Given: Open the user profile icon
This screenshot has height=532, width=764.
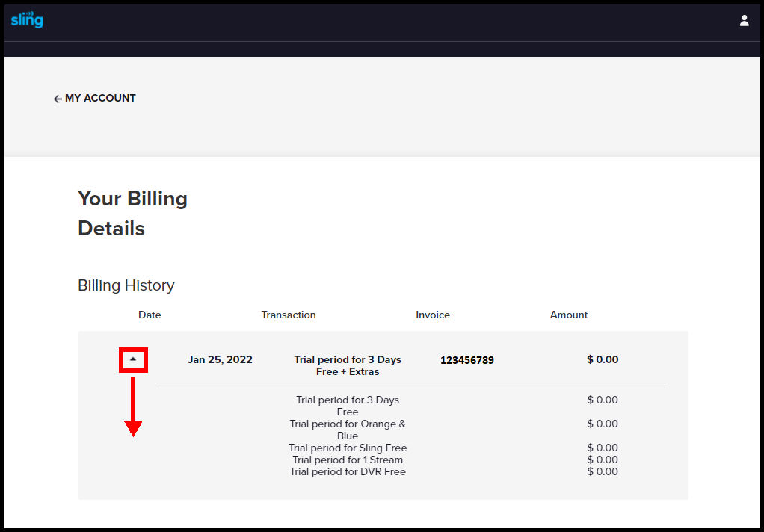Looking at the screenshot, I should [744, 20].
